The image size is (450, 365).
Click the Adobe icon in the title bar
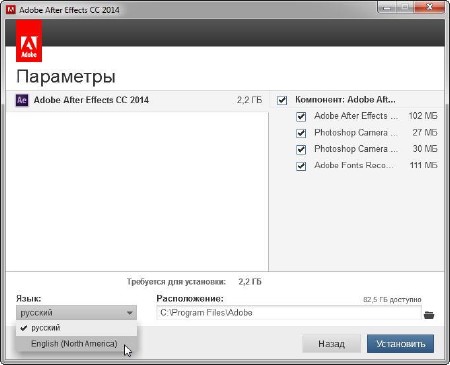click(x=11, y=10)
